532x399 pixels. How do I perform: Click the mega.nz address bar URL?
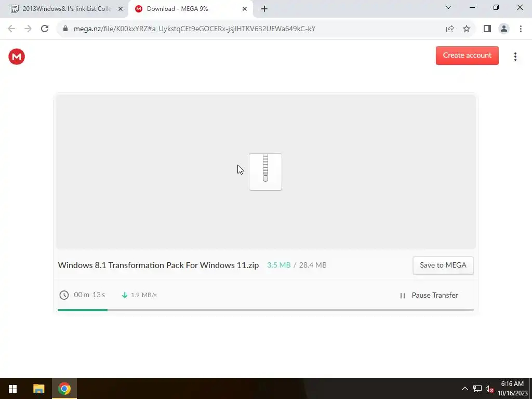click(x=194, y=29)
